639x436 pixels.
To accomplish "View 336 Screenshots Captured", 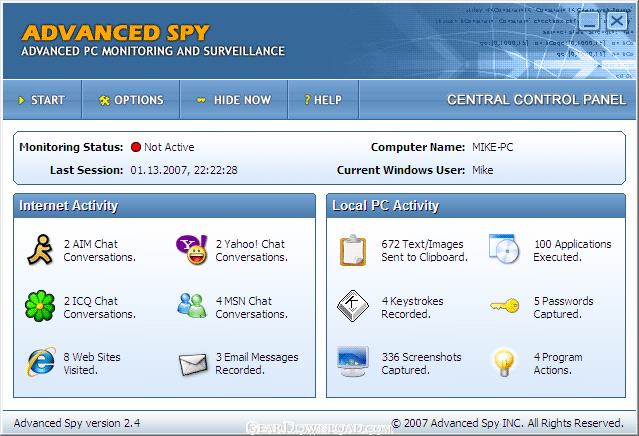I will [x=421, y=363].
